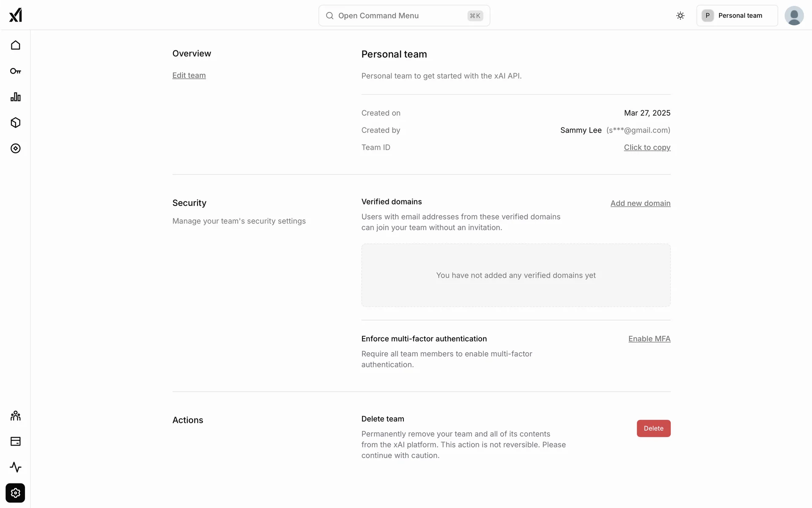Open the Personal team switcher dropdown
This screenshot has height=508, width=812.
[737, 16]
